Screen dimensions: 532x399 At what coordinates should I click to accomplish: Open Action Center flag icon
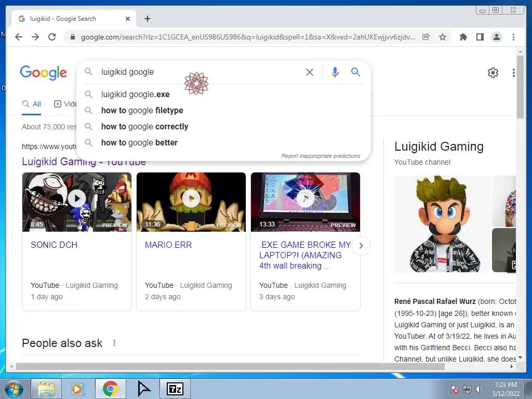(x=455, y=389)
